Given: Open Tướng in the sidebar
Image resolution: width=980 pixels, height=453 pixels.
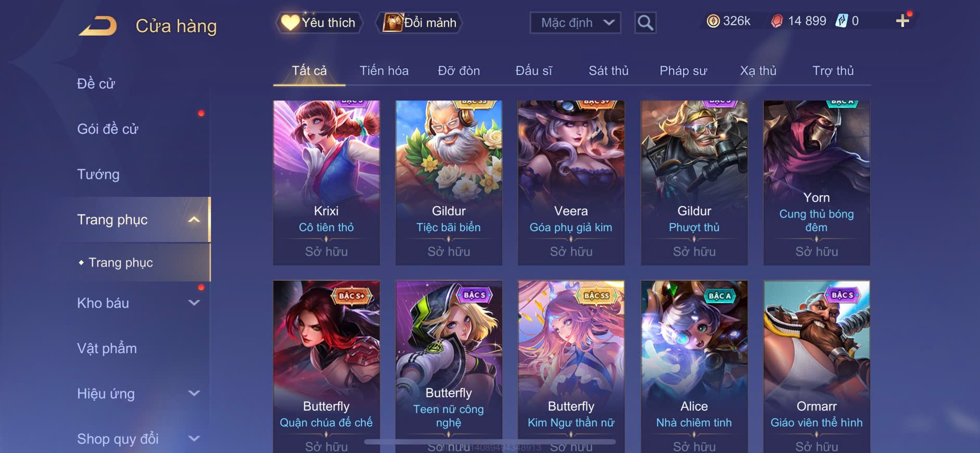Looking at the screenshot, I should [x=98, y=174].
